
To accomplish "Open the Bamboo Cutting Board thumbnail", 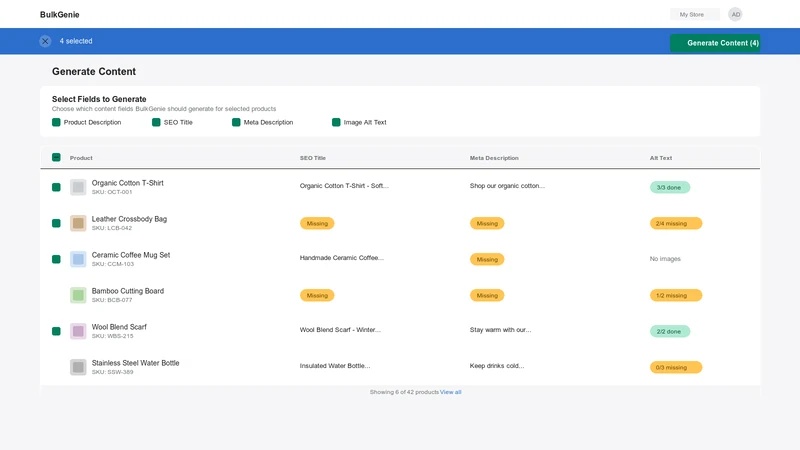I will pyautogui.click(x=78, y=295).
